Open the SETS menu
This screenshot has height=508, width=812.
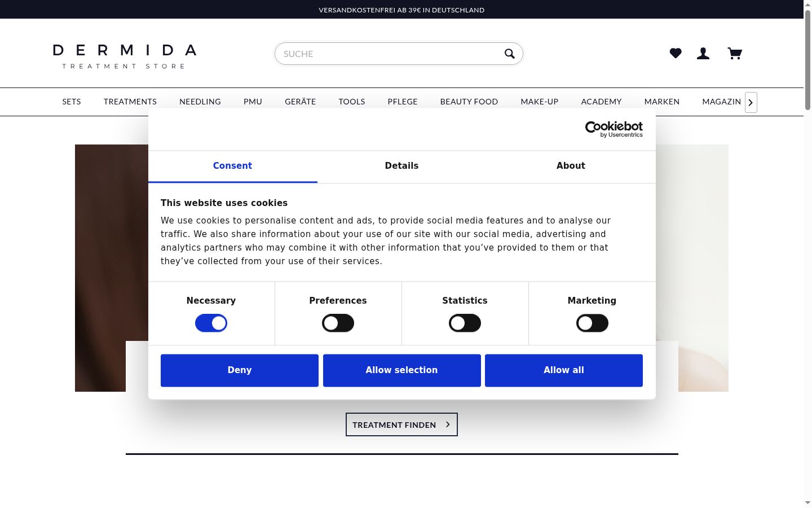pos(72,102)
